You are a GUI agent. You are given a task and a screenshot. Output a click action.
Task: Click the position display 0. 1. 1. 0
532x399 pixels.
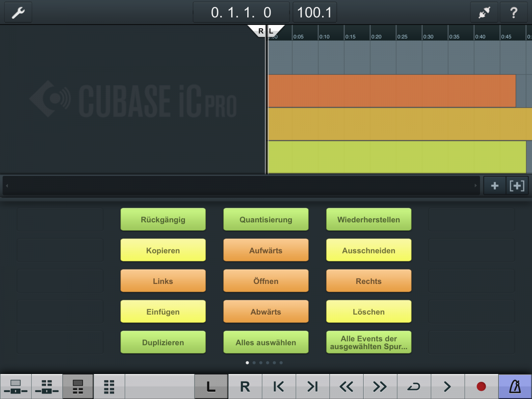(x=241, y=12)
